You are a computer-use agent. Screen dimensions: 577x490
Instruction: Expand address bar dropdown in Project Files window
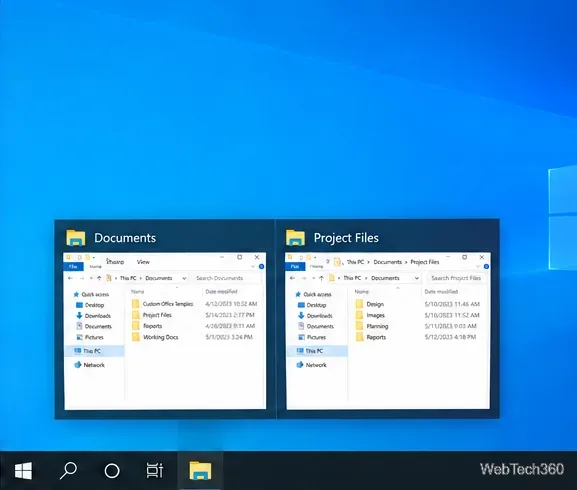click(417, 278)
